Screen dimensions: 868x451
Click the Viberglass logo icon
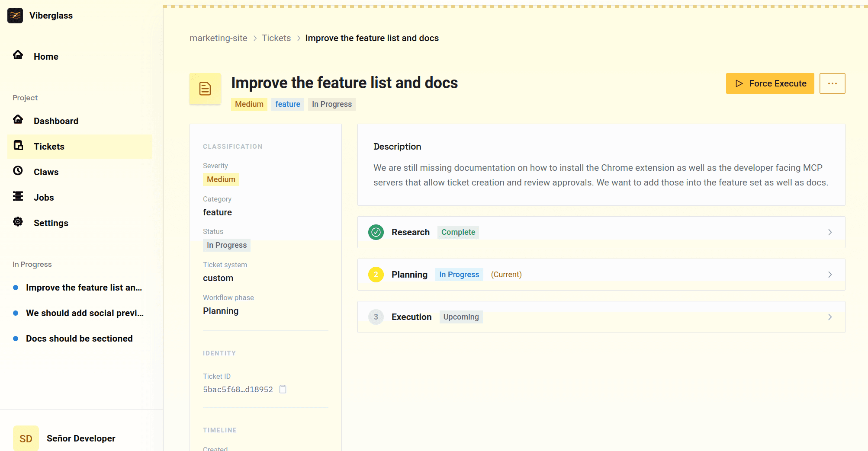(15, 16)
